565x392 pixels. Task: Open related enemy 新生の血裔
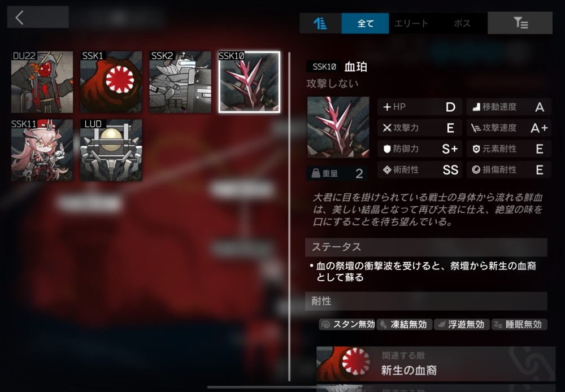click(x=436, y=364)
